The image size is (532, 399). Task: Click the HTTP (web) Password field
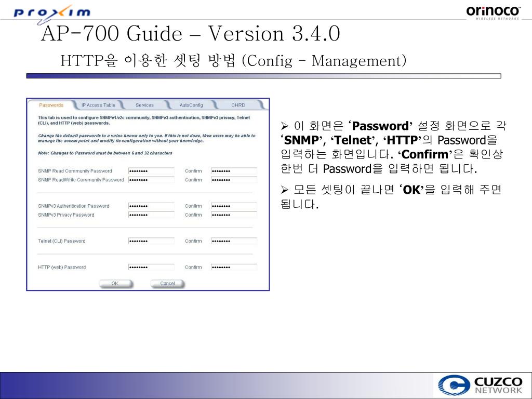click(x=151, y=268)
